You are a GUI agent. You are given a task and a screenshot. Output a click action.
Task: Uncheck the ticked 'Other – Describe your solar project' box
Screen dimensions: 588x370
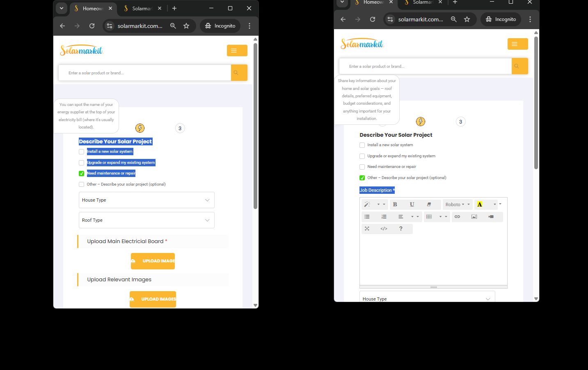tap(362, 178)
